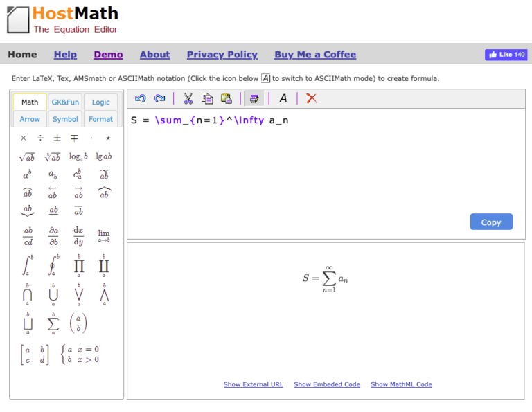Insert the plus-minus ± symbol
Image resolution: width=532 pixels, height=412 pixels.
[x=57, y=138]
